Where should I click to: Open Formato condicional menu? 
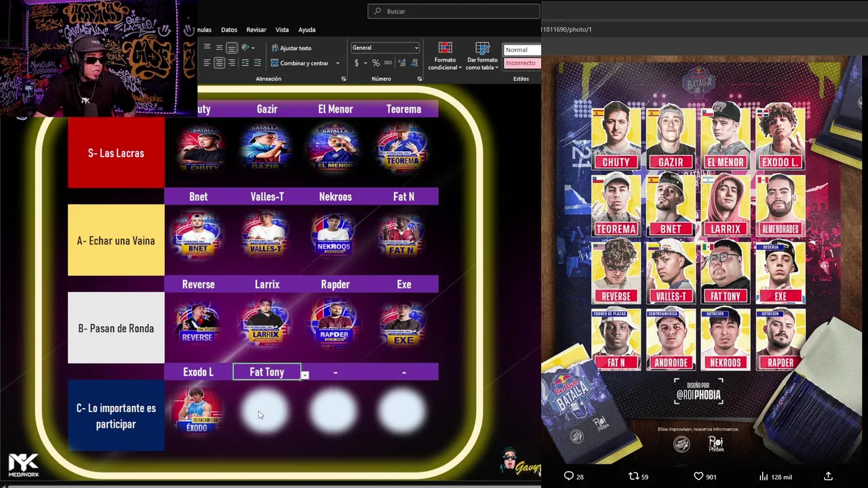click(445, 56)
